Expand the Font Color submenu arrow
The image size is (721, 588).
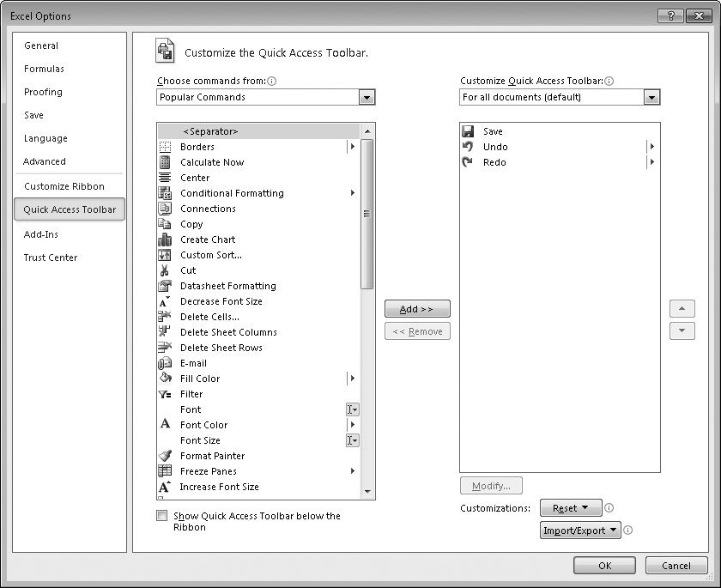352,425
